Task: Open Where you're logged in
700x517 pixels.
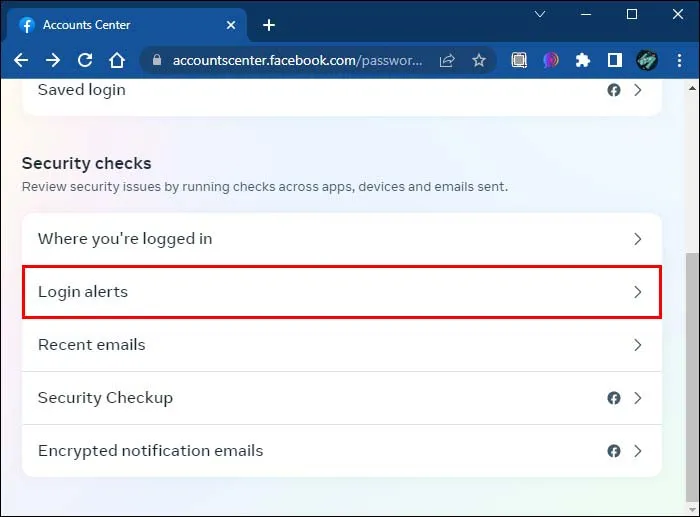Action: click(x=342, y=239)
